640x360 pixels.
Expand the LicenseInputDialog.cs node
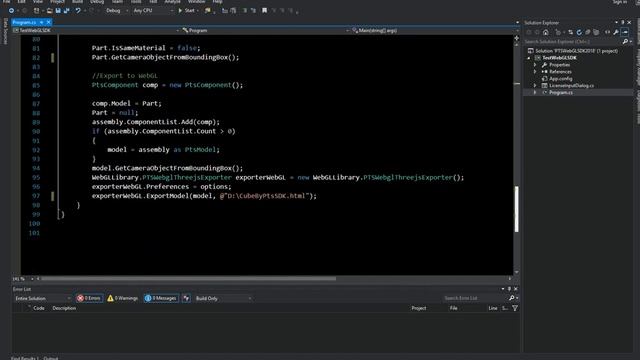click(x=535, y=86)
